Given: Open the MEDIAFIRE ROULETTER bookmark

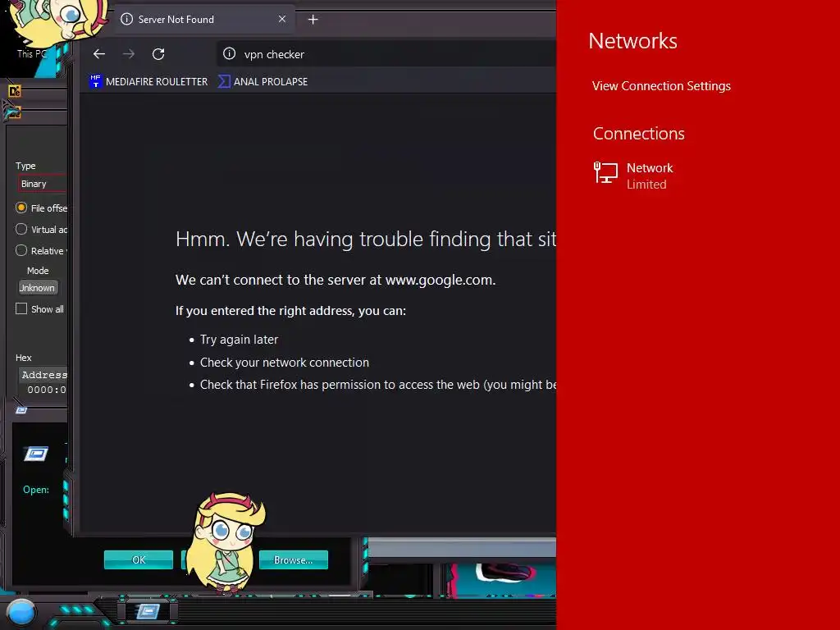Looking at the screenshot, I should [x=148, y=81].
